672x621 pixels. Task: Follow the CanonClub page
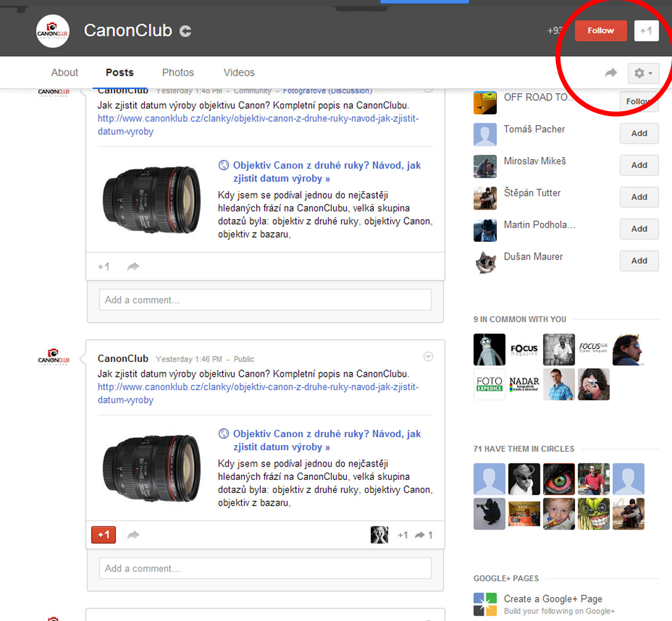tap(601, 31)
